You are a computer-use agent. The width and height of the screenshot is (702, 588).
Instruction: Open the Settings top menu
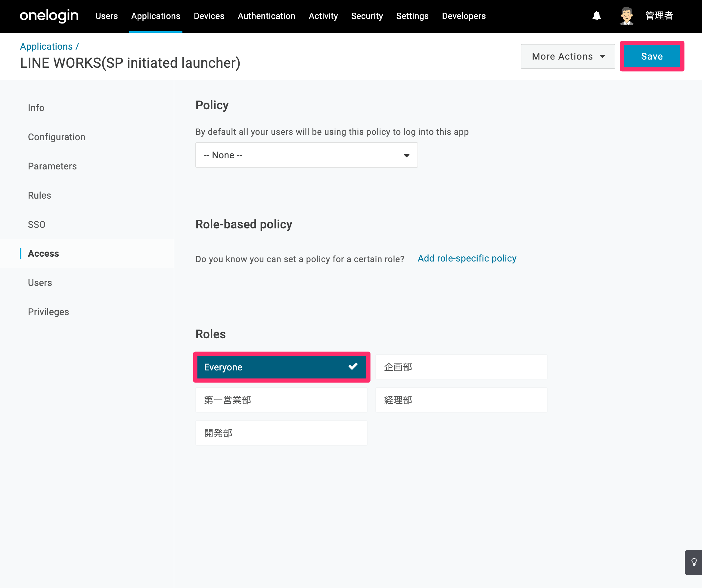tap(412, 16)
